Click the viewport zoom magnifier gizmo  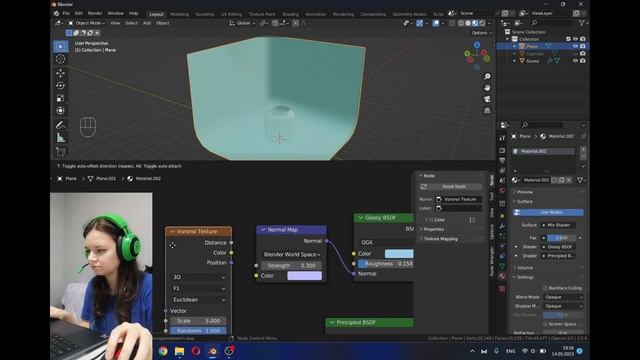coord(487,76)
